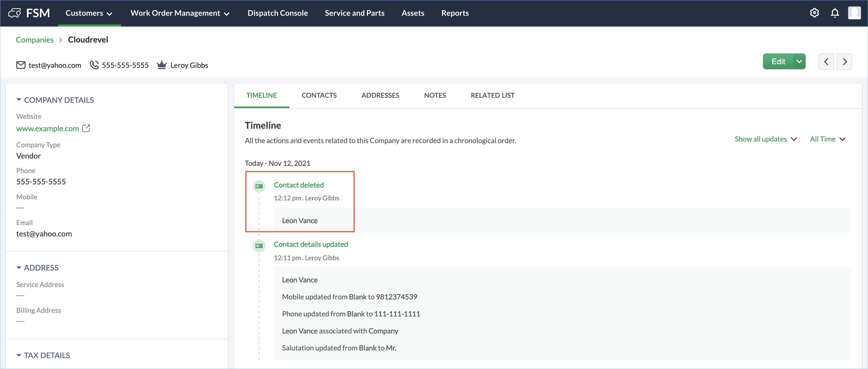868x369 pixels.
Task: Switch to the Contacts tab
Action: pyautogui.click(x=319, y=95)
